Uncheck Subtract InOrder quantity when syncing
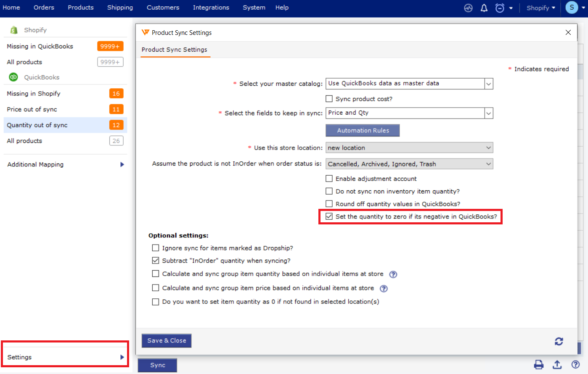 [156, 261]
